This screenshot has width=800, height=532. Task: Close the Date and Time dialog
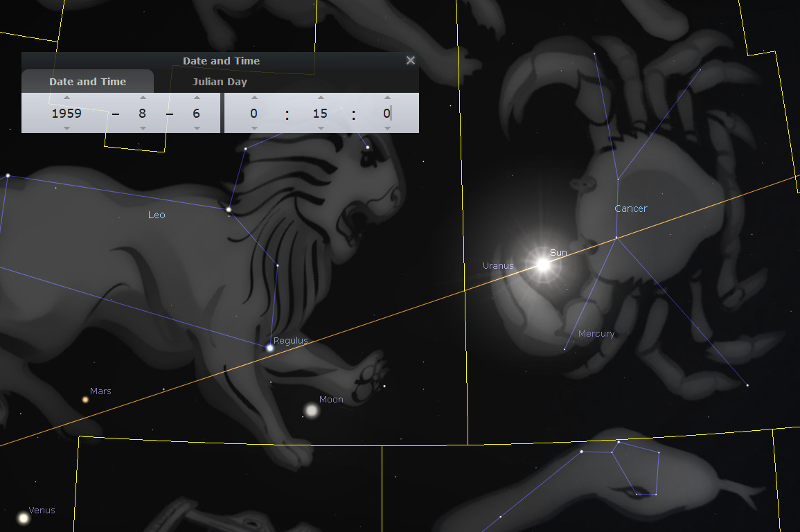point(410,60)
